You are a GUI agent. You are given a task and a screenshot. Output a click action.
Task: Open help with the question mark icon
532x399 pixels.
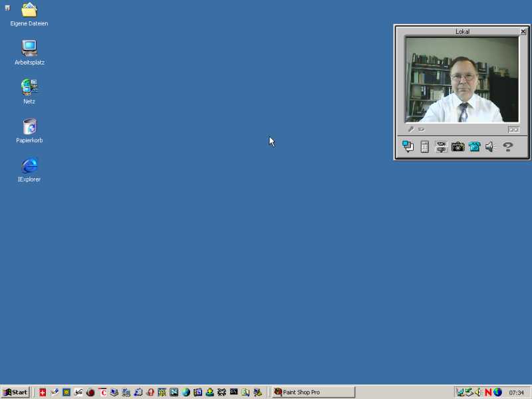507,146
